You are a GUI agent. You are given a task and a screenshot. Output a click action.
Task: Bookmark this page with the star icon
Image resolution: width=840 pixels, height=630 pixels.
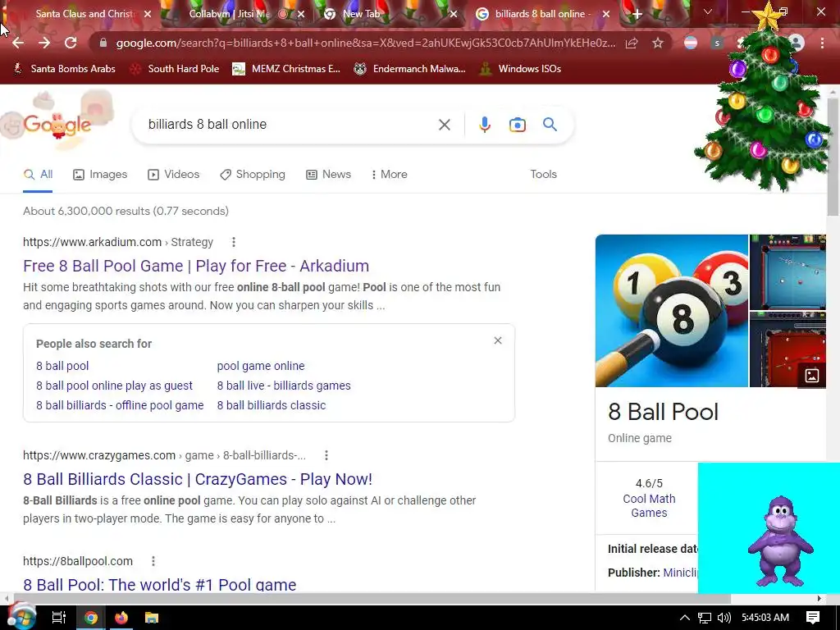pyautogui.click(x=658, y=43)
